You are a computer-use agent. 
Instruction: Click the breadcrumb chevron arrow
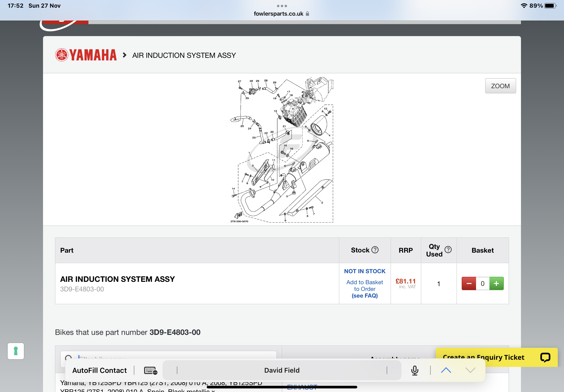point(125,55)
